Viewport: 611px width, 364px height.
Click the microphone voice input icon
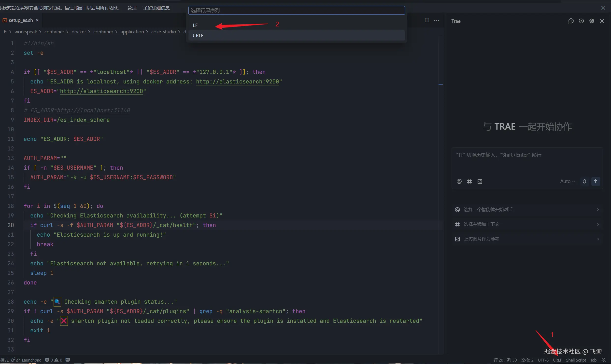(x=584, y=181)
